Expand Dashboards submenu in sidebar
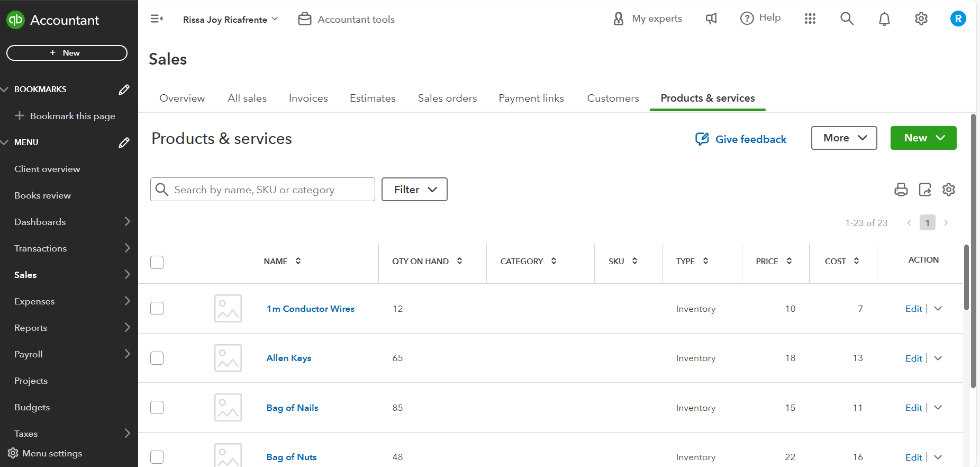The width and height of the screenshot is (980, 467). pos(127,221)
